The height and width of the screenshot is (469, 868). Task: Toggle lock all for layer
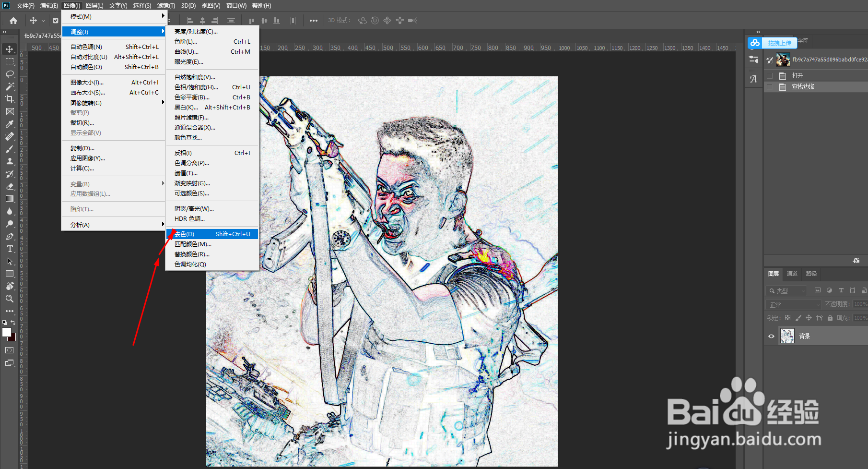830,318
